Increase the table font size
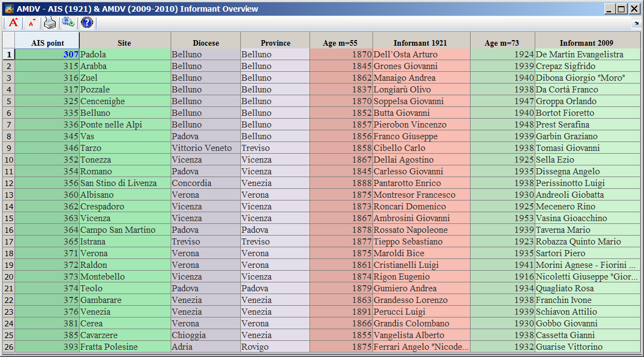The height and width of the screenshot is (357, 644). pyautogui.click(x=13, y=23)
